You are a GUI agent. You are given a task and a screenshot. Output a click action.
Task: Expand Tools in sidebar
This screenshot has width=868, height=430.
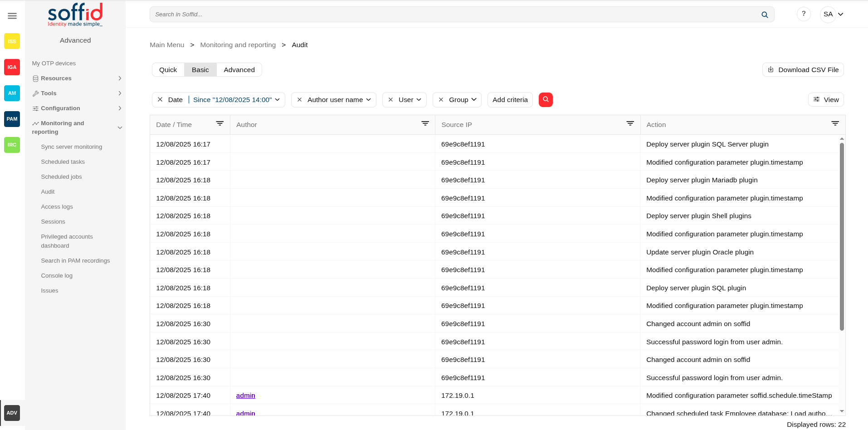pyautogui.click(x=76, y=93)
